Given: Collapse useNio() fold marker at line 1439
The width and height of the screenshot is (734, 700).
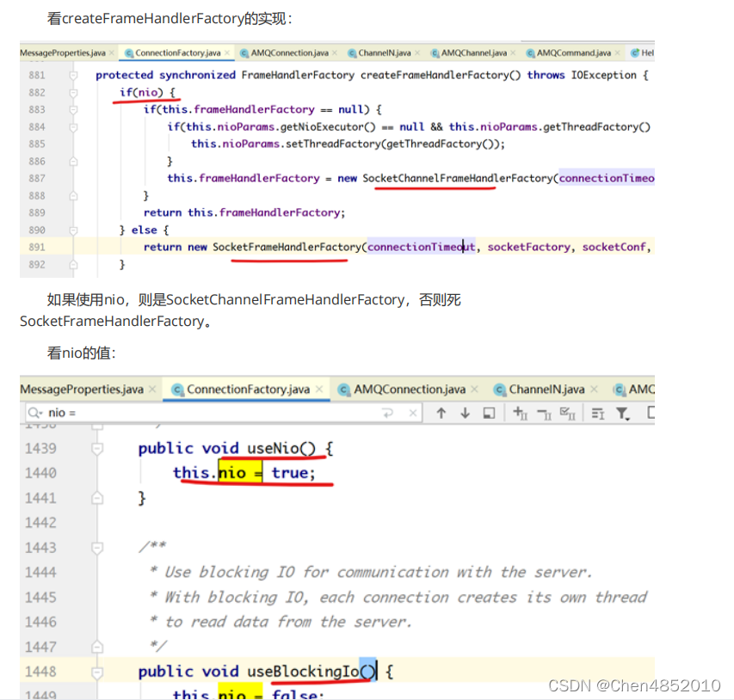Looking at the screenshot, I should 97,449.
